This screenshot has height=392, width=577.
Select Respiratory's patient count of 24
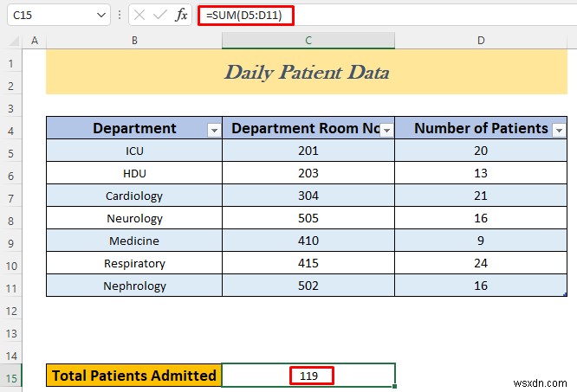click(x=481, y=263)
